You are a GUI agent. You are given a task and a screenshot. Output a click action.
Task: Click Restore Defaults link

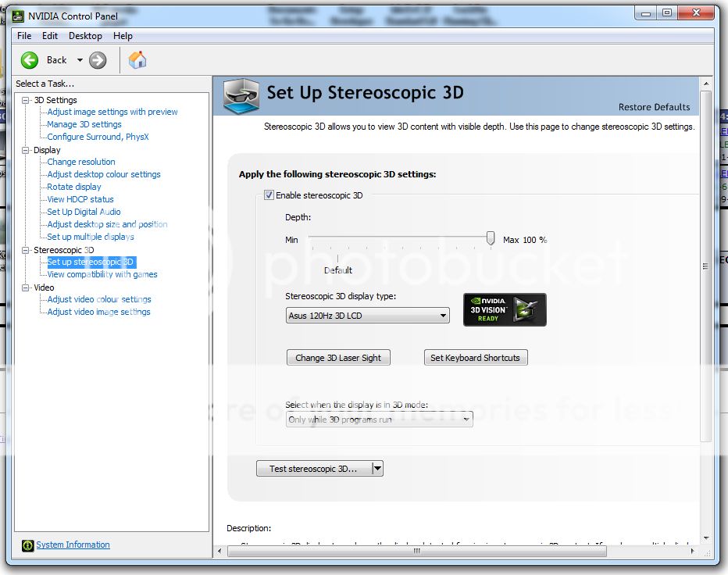click(x=654, y=107)
